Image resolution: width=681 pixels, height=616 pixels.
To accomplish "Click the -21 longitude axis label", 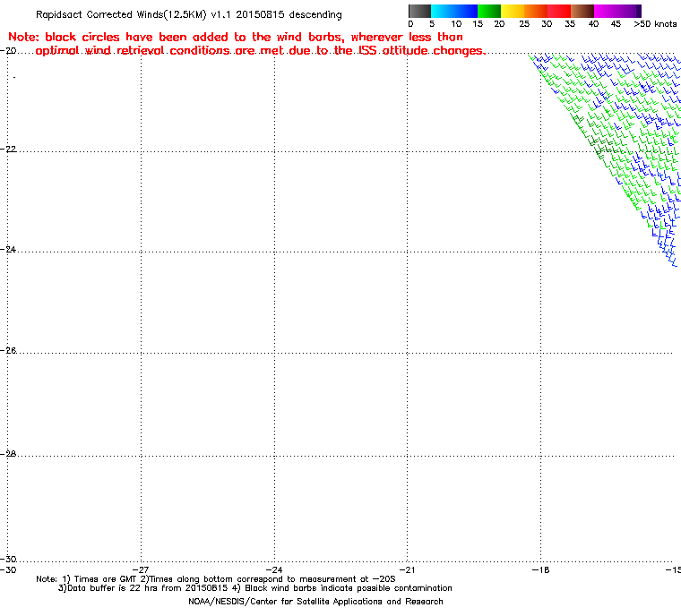I will point(407,569).
